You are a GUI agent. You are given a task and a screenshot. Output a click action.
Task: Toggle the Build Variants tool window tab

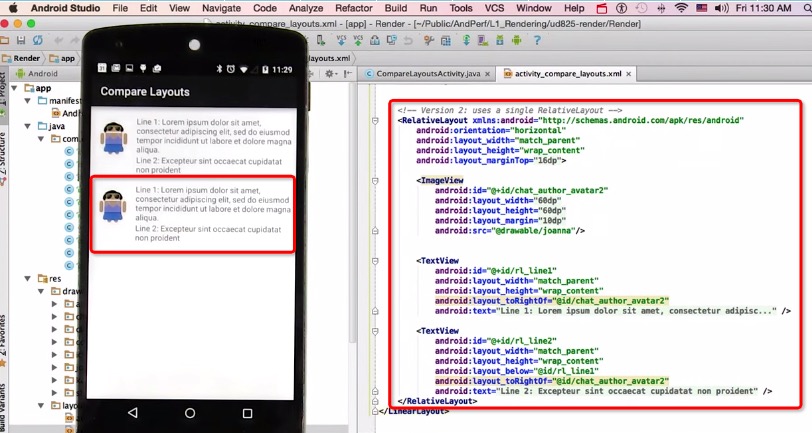(3, 407)
